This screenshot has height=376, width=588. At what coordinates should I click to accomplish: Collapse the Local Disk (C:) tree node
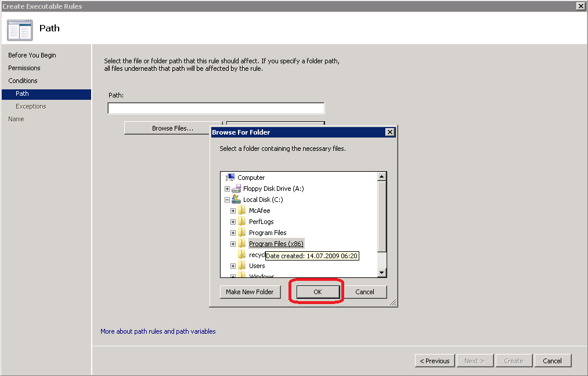point(228,200)
